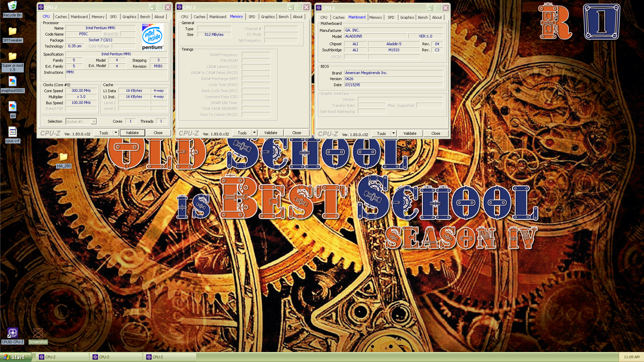Open SPD tab in CPU window
644x362 pixels.
coord(113,17)
